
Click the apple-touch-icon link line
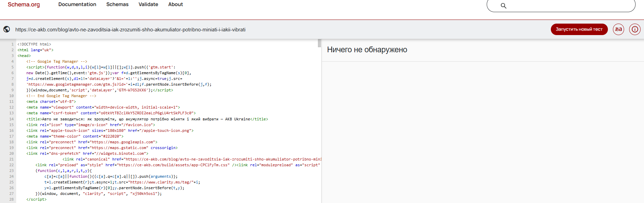pyautogui.click(x=110, y=130)
